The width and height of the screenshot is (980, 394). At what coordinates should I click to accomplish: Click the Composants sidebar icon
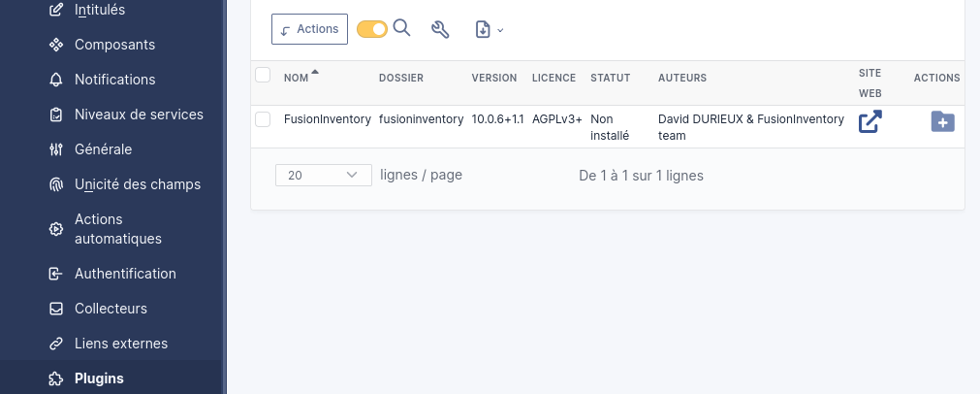click(x=56, y=45)
